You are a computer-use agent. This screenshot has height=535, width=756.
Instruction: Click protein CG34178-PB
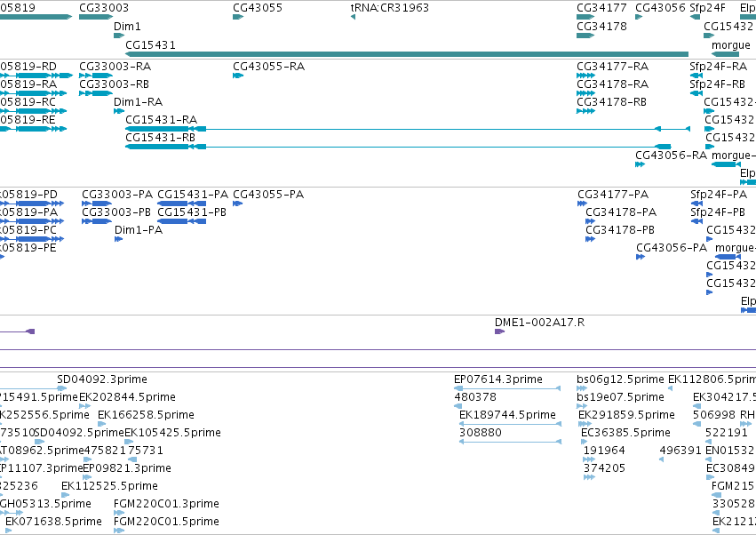click(620, 230)
